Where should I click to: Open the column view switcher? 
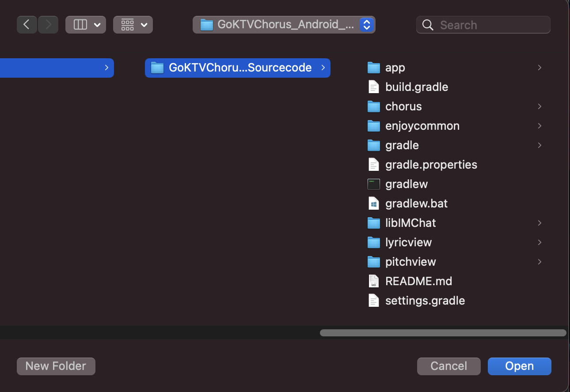click(86, 25)
